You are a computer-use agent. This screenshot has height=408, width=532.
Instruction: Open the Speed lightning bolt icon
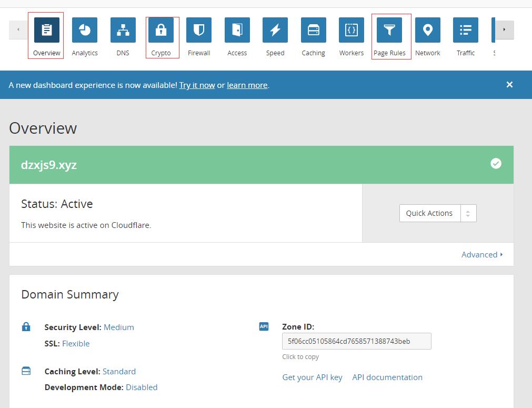coord(275,30)
